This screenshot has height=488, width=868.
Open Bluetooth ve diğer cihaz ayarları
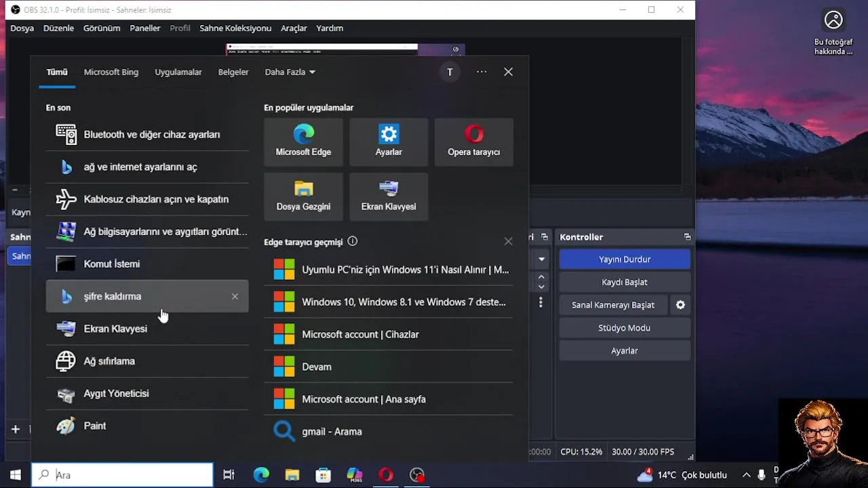point(147,134)
